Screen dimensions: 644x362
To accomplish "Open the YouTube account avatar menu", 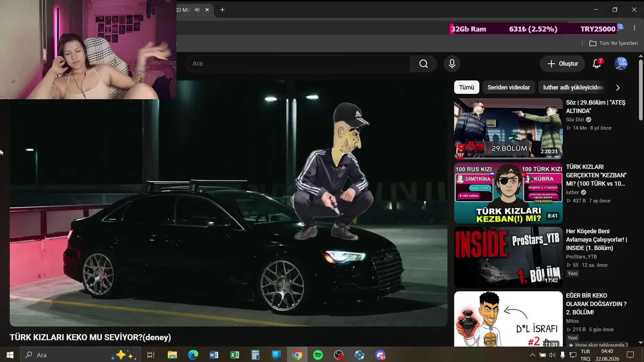I will point(621,64).
